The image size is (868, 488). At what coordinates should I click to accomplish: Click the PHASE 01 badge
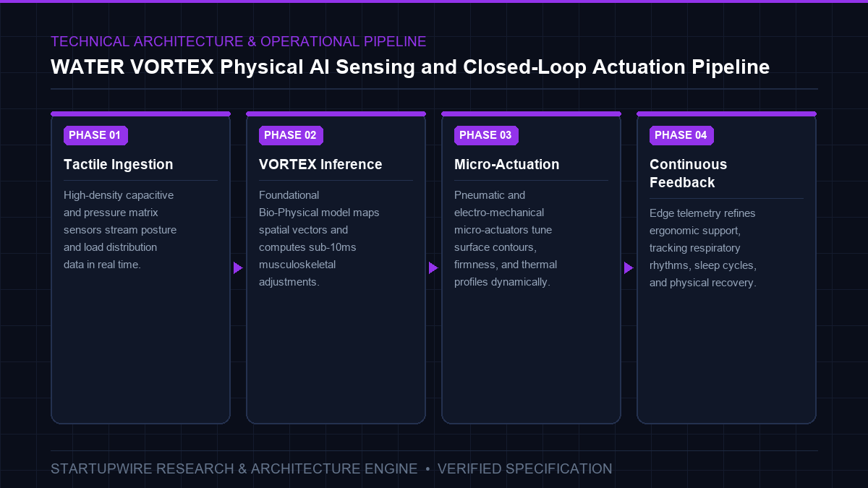click(95, 135)
